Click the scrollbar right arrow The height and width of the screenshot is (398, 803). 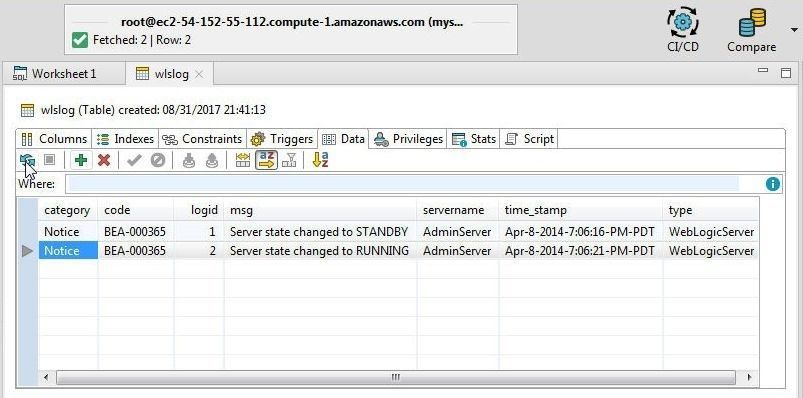(749, 378)
